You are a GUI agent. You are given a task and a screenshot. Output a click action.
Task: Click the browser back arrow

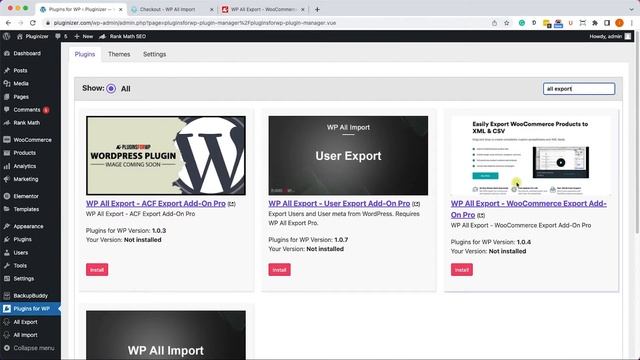pos(9,23)
